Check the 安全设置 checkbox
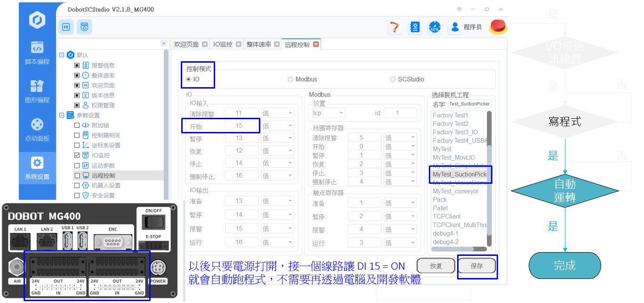Viewport: 644px width, 303px height. point(77,195)
